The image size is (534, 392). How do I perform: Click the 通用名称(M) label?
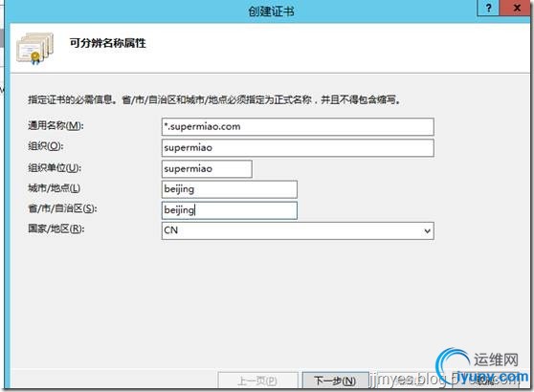(x=56, y=125)
